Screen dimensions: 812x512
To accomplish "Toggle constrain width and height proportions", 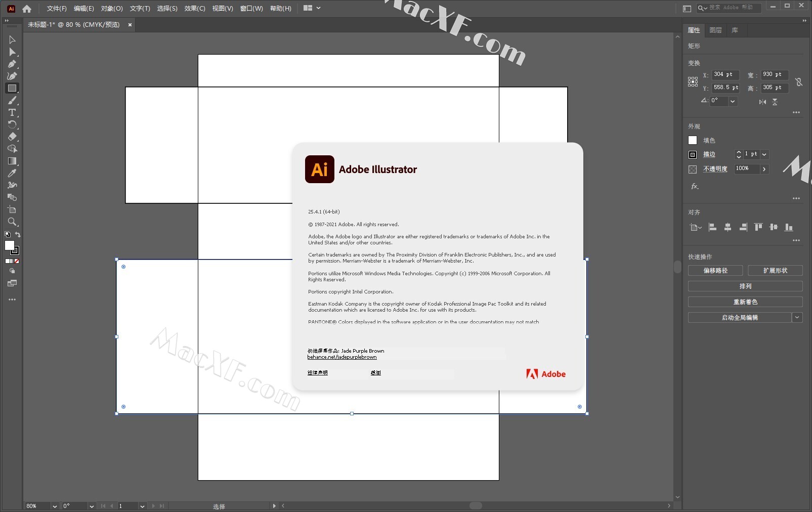I will 799,81.
